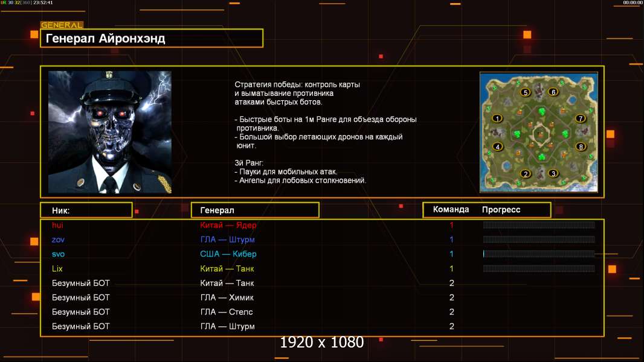Click team number 1 in hui's row

coord(451,225)
